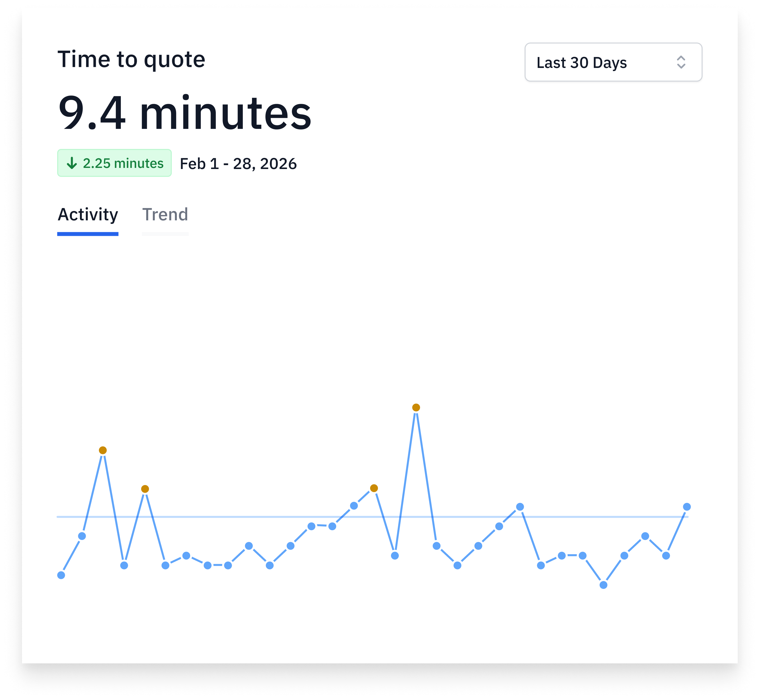The height and width of the screenshot is (700, 760).
Task: Click the Time to quote title
Action: pyautogui.click(x=131, y=60)
